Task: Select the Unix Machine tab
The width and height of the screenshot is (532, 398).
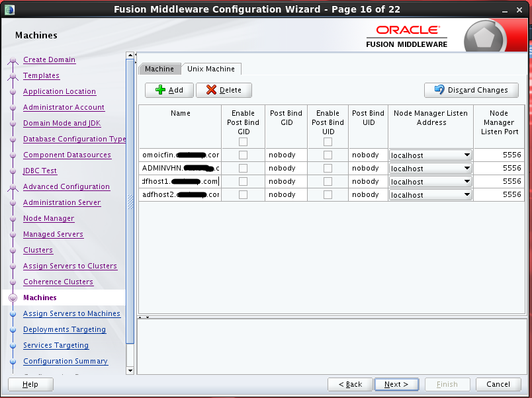Action: [x=211, y=69]
